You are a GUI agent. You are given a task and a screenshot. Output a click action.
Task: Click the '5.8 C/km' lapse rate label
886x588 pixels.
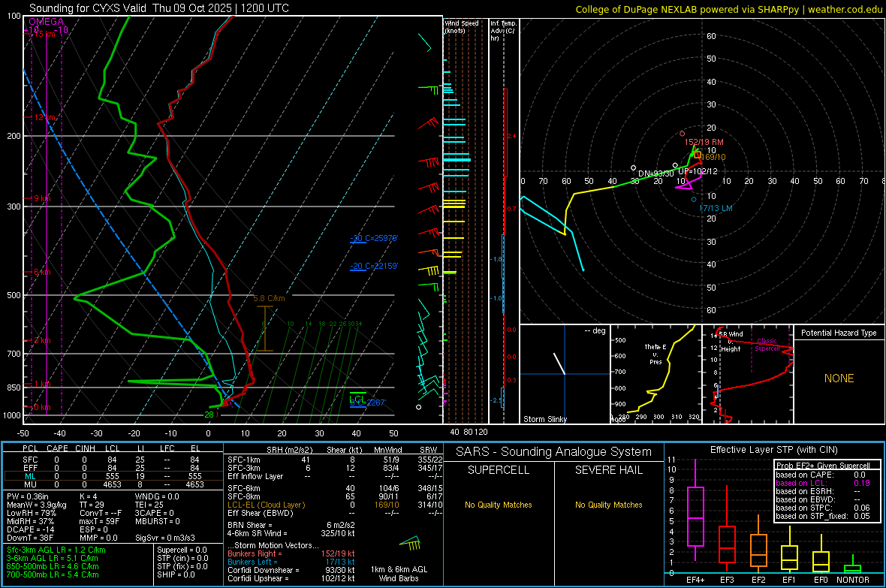[269, 298]
